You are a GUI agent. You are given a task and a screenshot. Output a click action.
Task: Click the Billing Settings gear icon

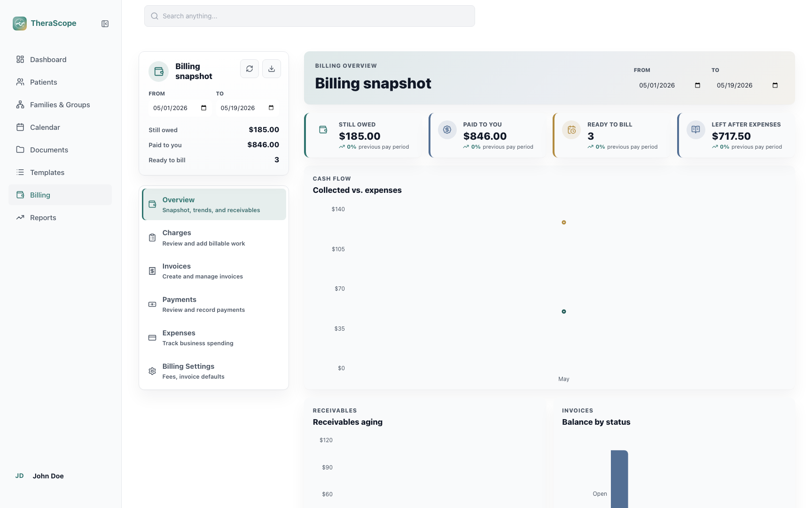(x=152, y=371)
